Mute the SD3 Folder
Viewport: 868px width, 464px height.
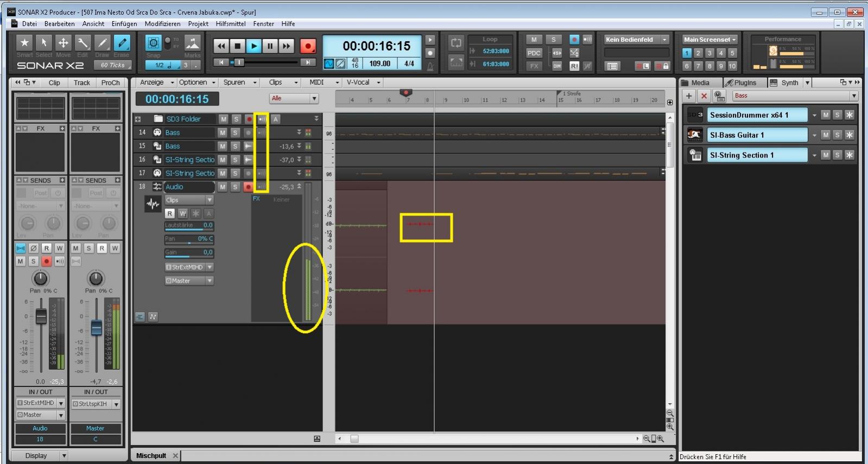(x=224, y=119)
